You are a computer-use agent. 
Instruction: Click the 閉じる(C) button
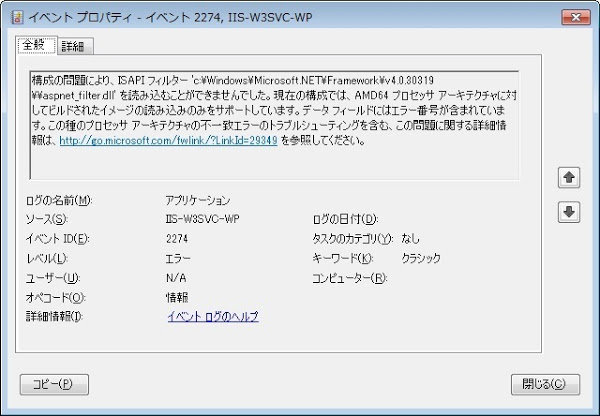(x=545, y=385)
